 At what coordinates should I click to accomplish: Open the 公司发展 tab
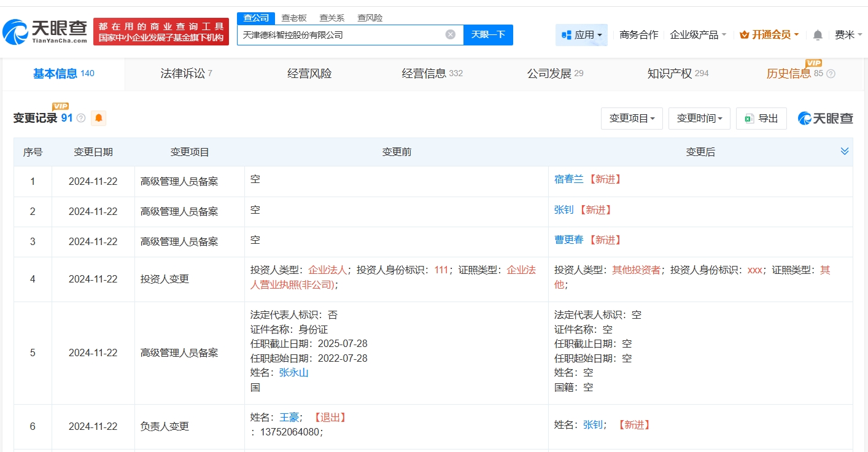click(555, 74)
